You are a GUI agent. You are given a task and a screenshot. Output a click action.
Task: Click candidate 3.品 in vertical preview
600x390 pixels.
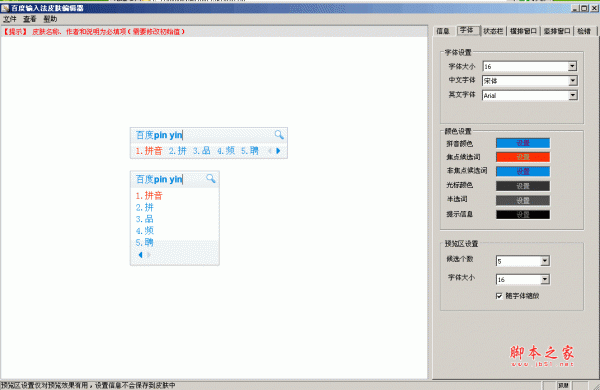[144, 219]
